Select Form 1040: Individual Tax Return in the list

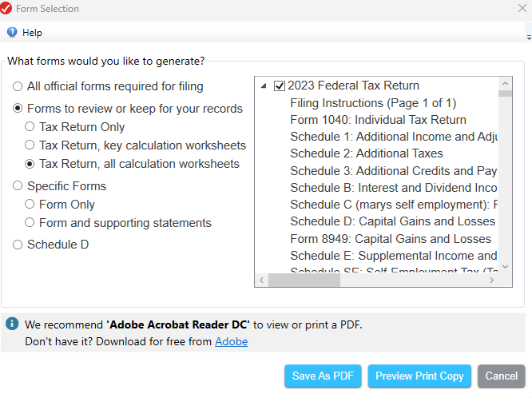tap(378, 120)
